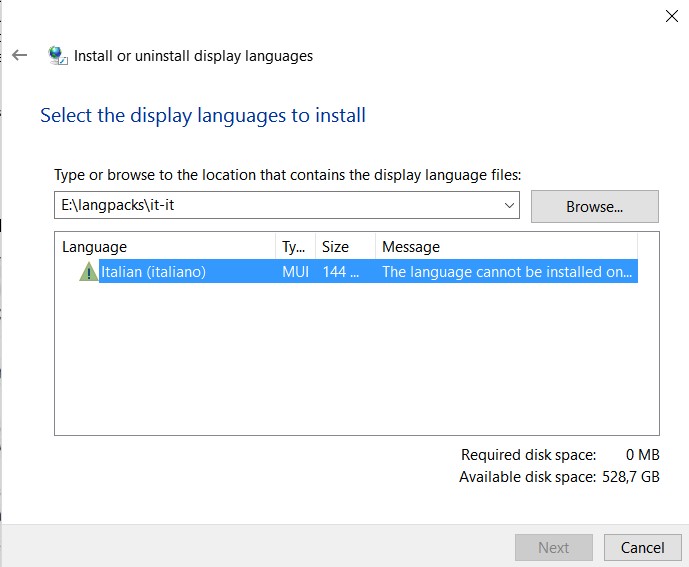The image size is (689, 567).
Task: Click the 'Available disk space:' label
Action: (x=528, y=477)
